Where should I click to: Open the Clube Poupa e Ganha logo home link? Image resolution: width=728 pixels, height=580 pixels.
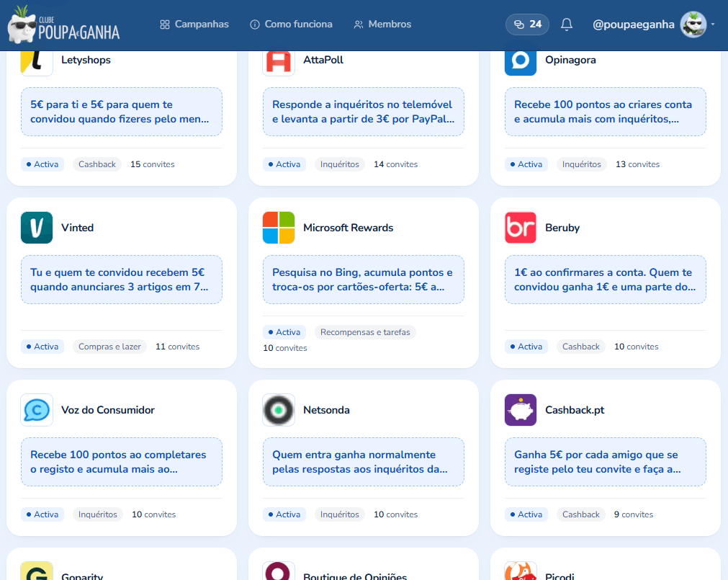(x=63, y=25)
